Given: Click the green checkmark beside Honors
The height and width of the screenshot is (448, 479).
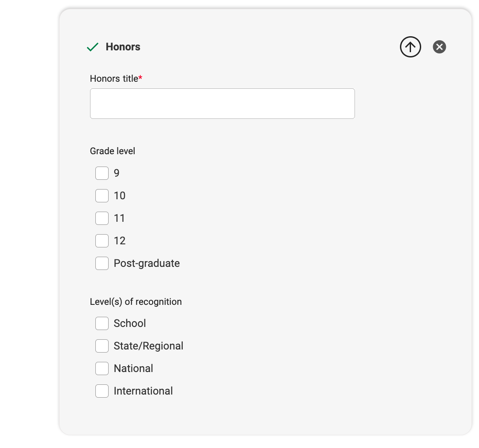Looking at the screenshot, I should click(93, 47).
